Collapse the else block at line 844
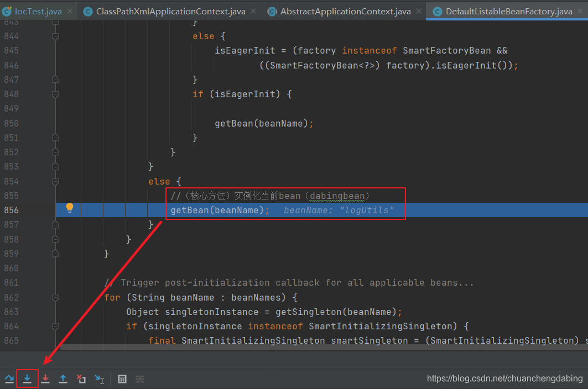 [x=55, y=36]
